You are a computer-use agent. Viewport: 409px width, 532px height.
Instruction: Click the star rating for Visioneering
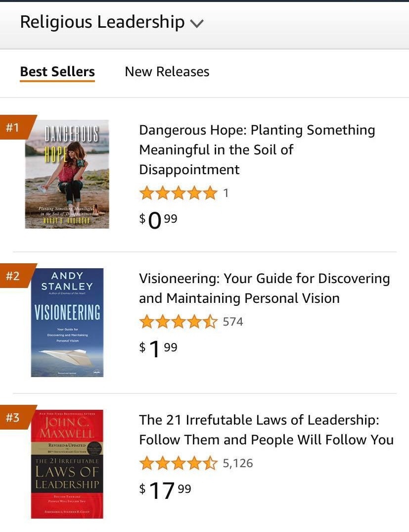pyautogui.click(x=179, y=322)
